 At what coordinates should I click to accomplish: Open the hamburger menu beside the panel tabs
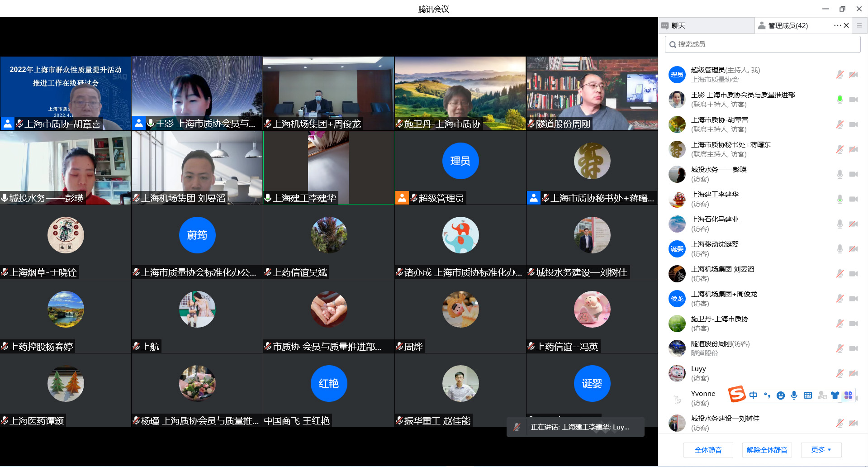coord(859,25)
